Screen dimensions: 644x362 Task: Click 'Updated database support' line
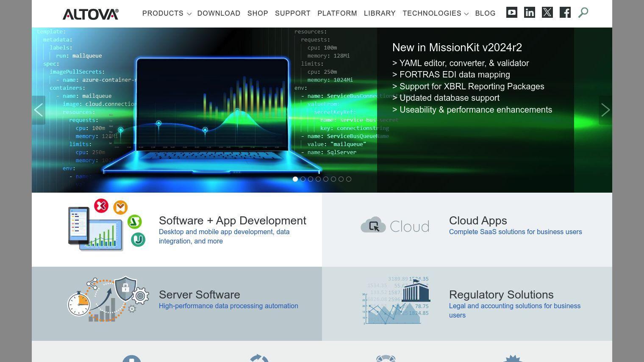446,98
